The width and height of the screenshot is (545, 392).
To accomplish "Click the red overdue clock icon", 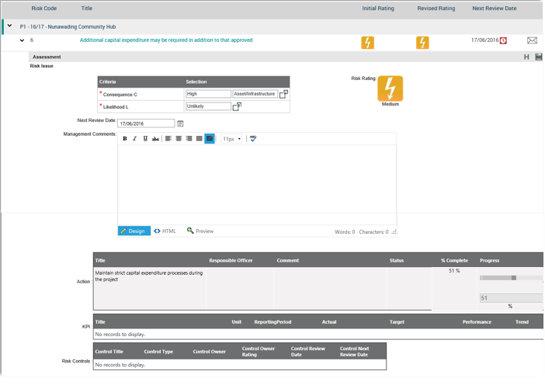I will 504,40.
